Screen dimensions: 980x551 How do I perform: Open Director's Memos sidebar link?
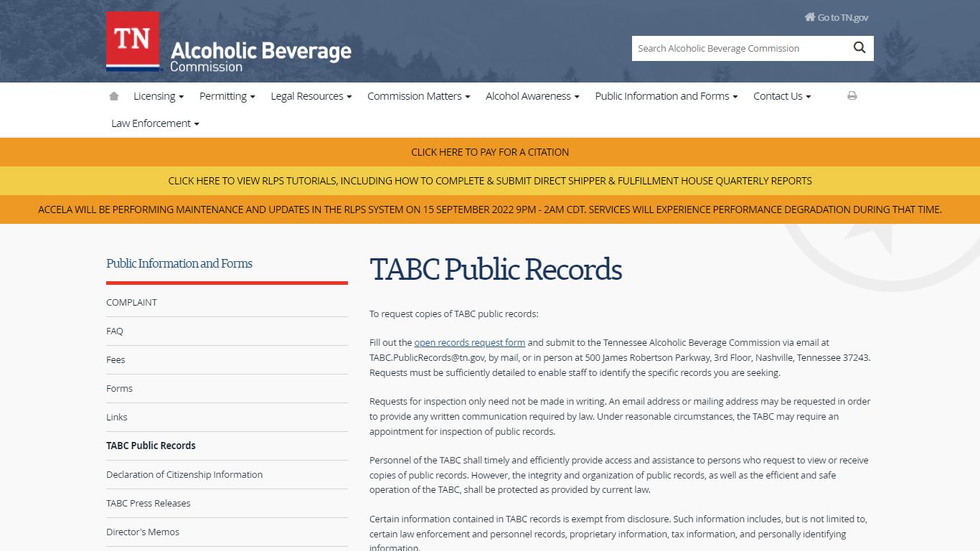click(x=227, y=532)
